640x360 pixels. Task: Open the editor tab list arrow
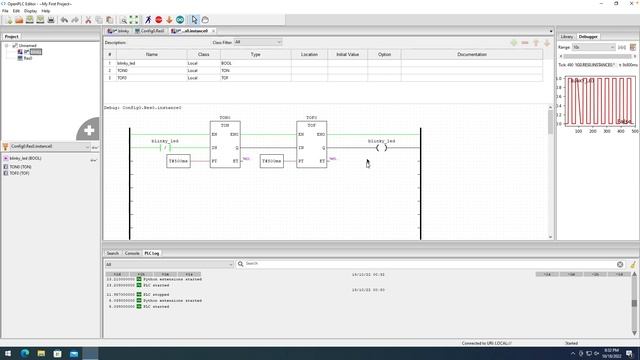(x=551, y=31)
